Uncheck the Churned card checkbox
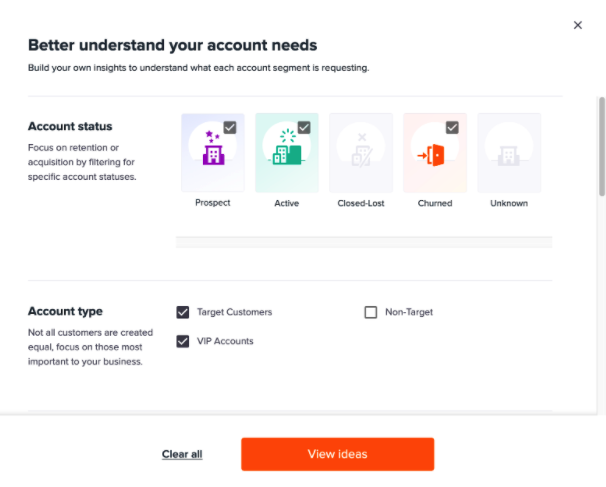606x487 pixels. [x=452, y=127]
